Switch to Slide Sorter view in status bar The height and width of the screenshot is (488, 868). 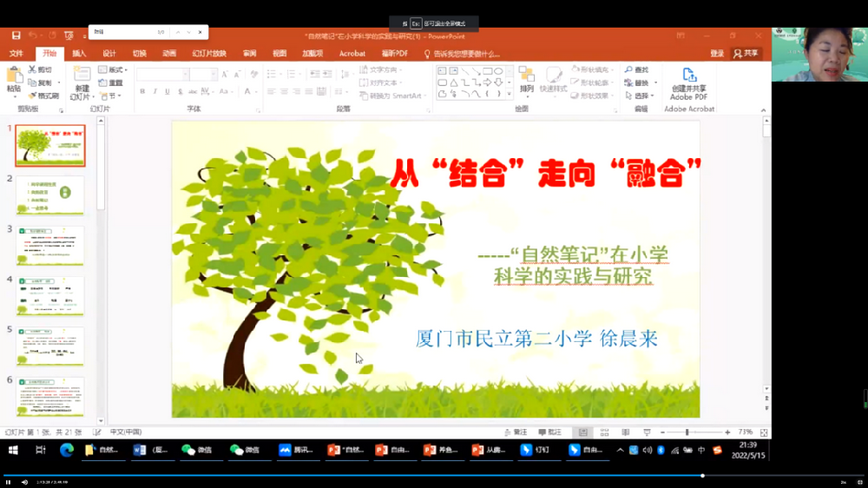604,432
